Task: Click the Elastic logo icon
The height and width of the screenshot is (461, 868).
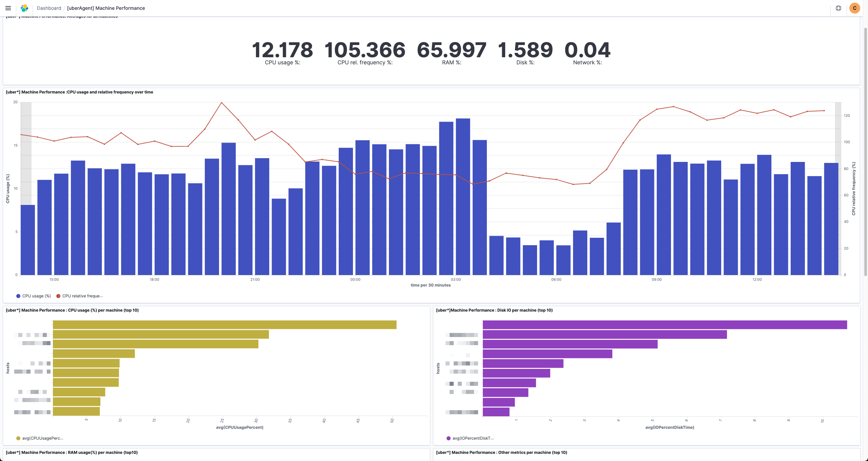Action: (24, 8)
